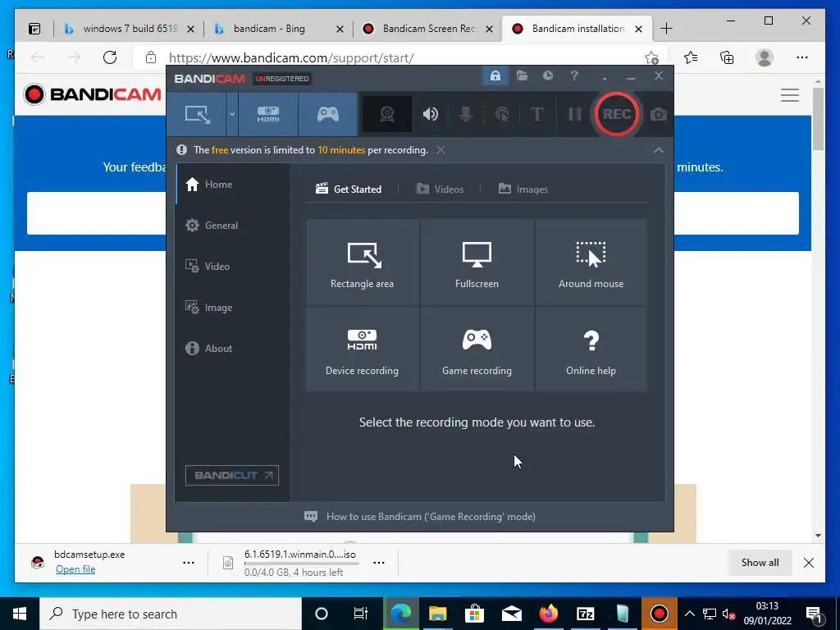
Task: Click the iso download progress bar
Action: click(x=302, y=564)
